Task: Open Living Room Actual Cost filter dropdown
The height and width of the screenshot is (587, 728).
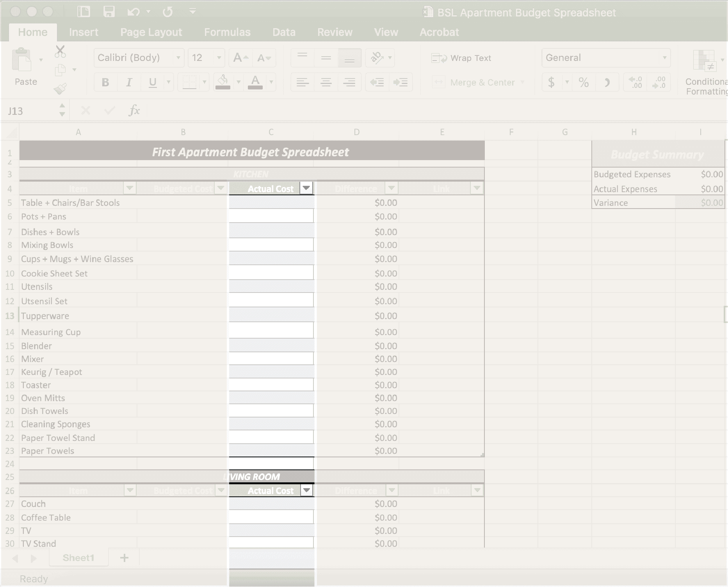Action: pos(307,490)
